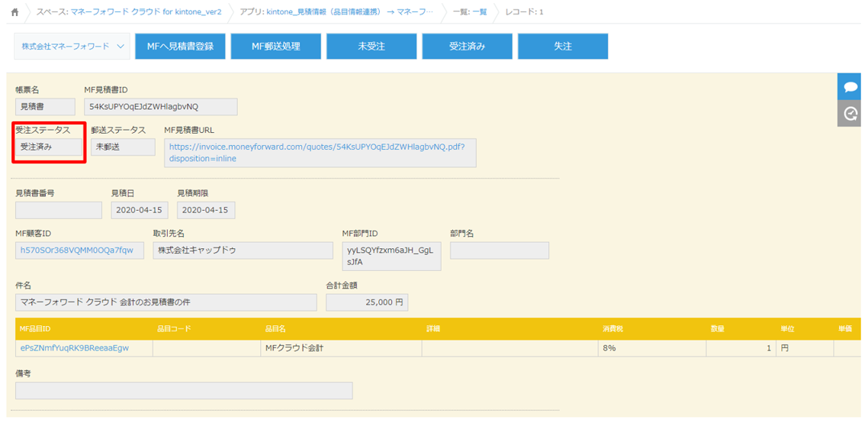Open app link kintone_見積情報（品目情報連携）

(x=350, y=12)
